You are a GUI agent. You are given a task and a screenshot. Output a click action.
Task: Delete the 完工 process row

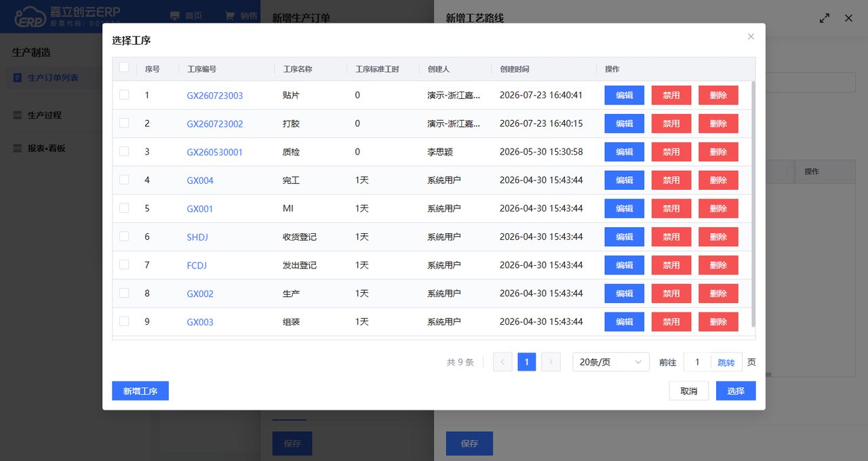pos(718,180)
